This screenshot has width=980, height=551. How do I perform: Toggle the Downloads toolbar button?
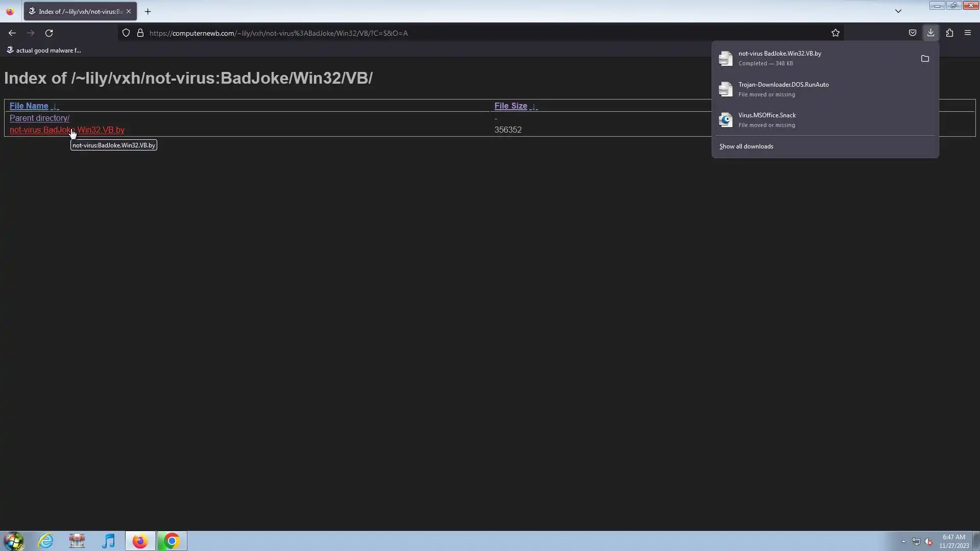click(x=930, y=33)
